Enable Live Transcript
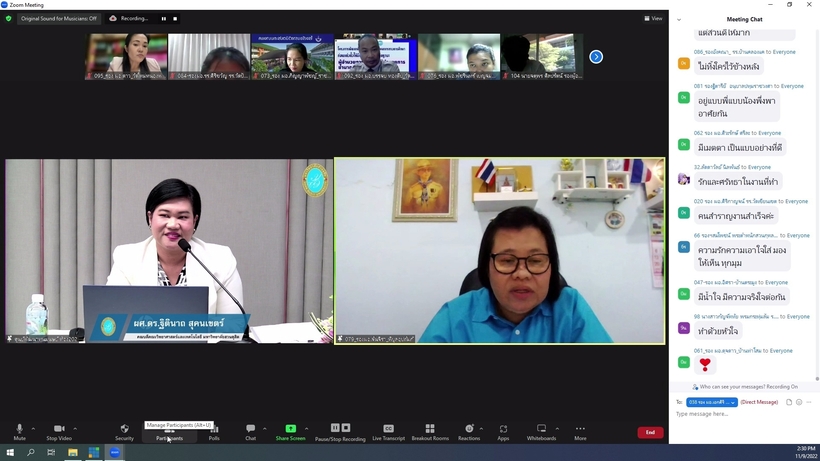 point(389,432)
